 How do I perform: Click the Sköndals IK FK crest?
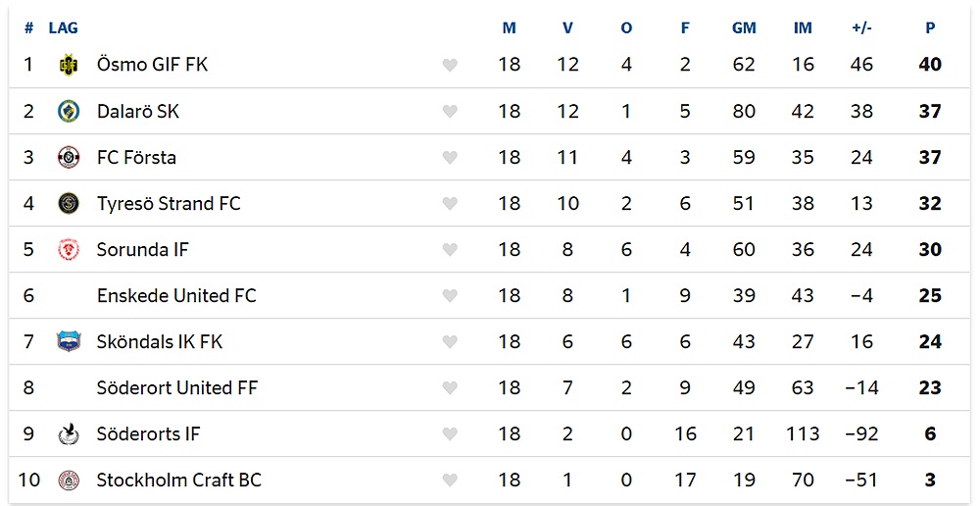[69, 341]
